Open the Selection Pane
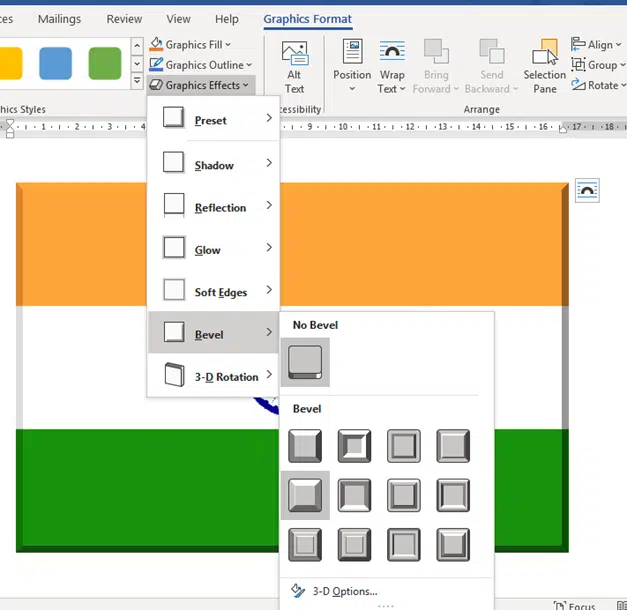The width and height of the screenshot is (627, 610). (545, 67)
